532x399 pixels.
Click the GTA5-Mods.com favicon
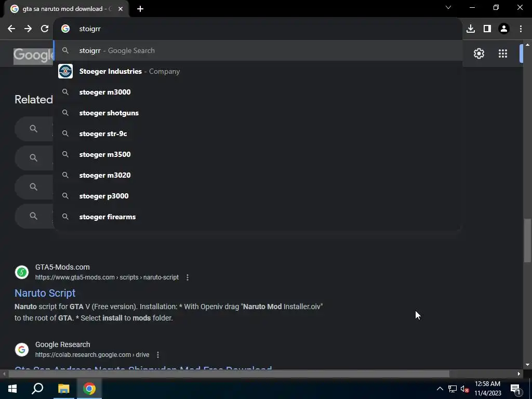22,272
